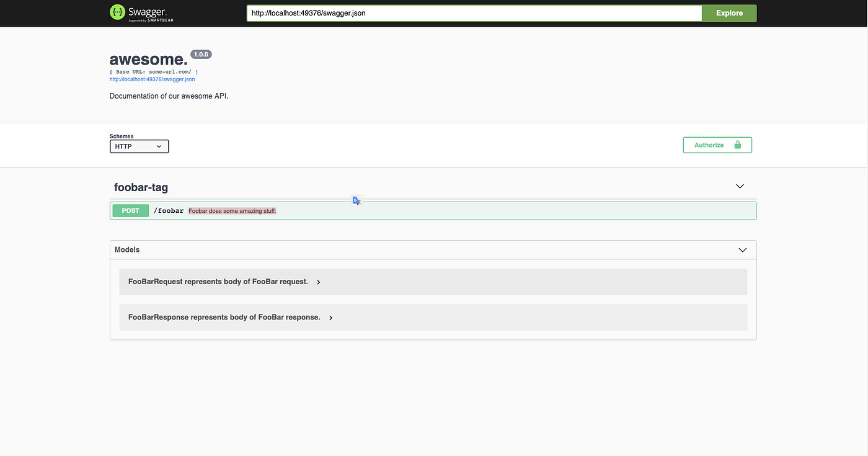Screen dimensions: 868x456
Task: Expand the FooBarRequest model arrow
Action: [x=319, y=282]
